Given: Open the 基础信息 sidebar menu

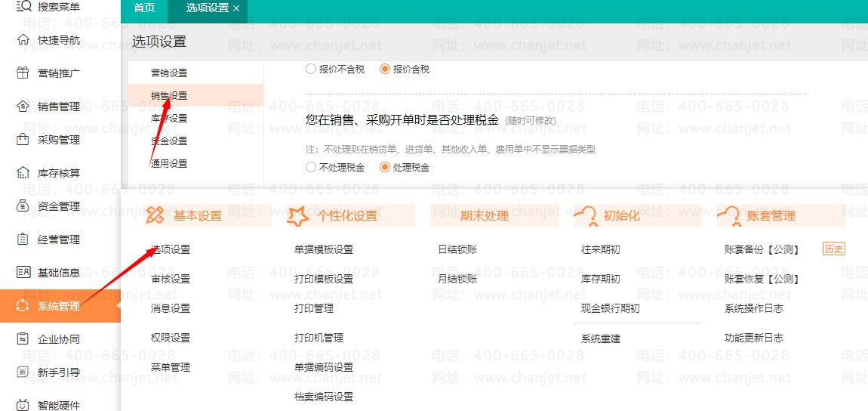Looking at the screenshot, I should point(59,273).
